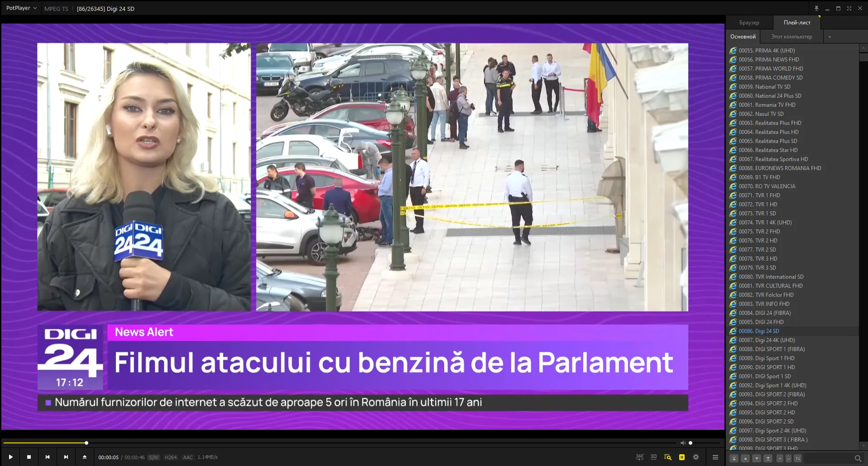
Task: Select Digi Sport 2 4K (UHD) entry
Action: point(792,431)
